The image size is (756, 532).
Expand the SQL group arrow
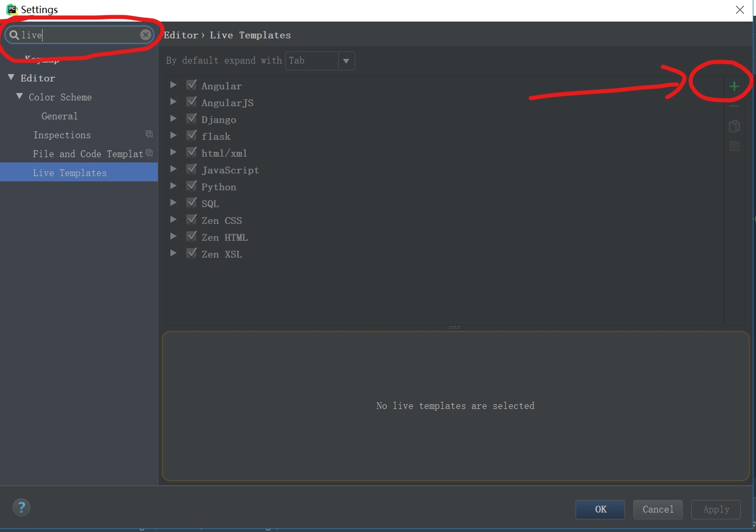click(x=173, y=202)
